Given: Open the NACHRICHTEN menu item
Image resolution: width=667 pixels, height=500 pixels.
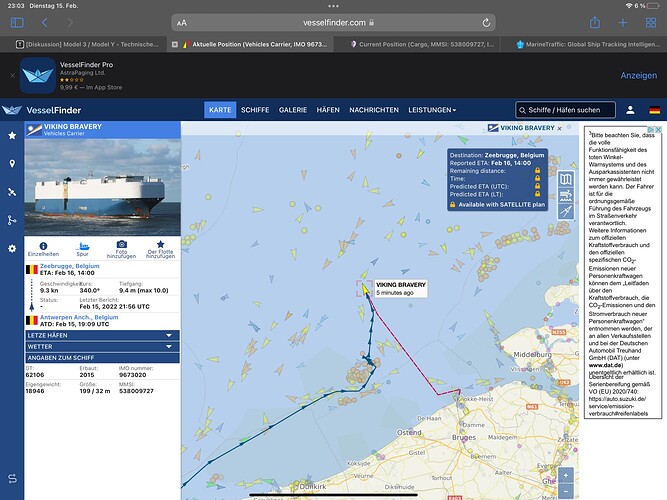Looking at the screenshot, I should (x=374, y=110).
